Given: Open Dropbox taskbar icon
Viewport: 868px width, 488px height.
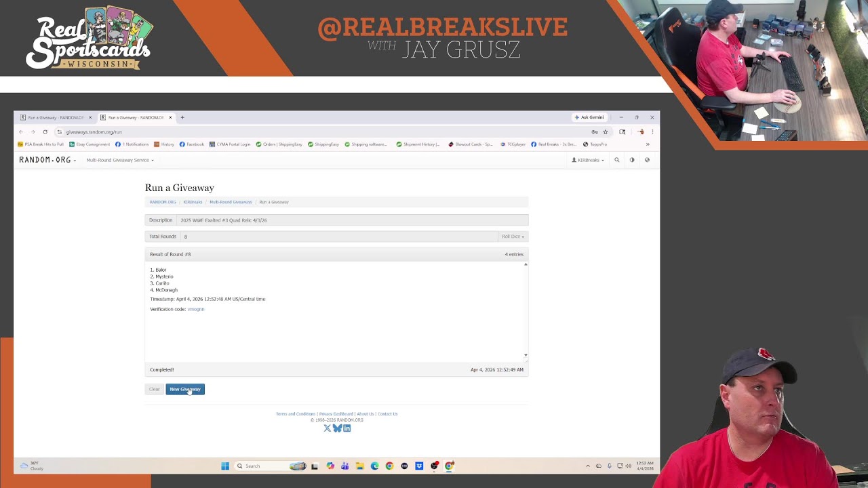Looking at the screenshot, I should [x=419, y=466].
